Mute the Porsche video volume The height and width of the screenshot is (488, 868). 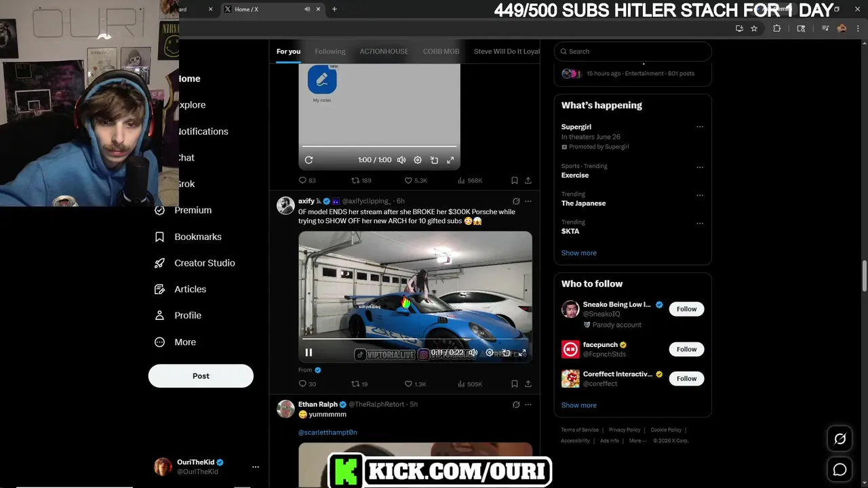tap(473, 352)
